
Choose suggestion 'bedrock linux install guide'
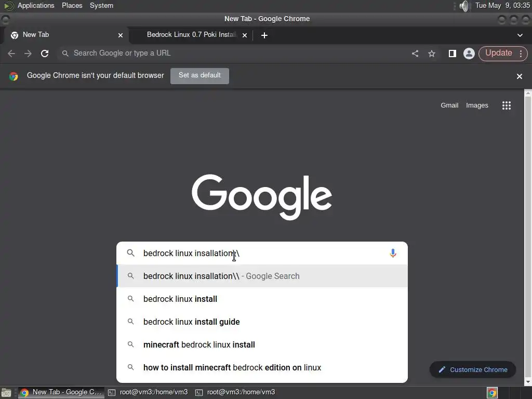[x=262, y=322]
